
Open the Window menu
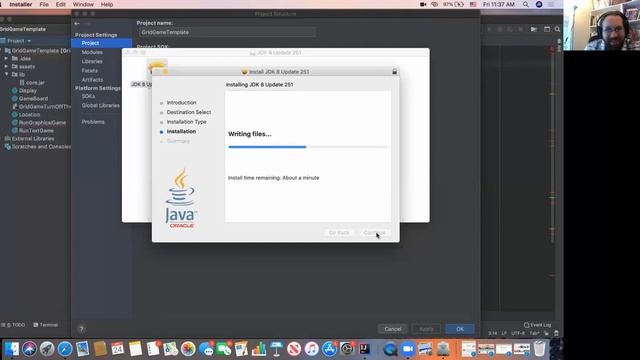pos(83,4)
